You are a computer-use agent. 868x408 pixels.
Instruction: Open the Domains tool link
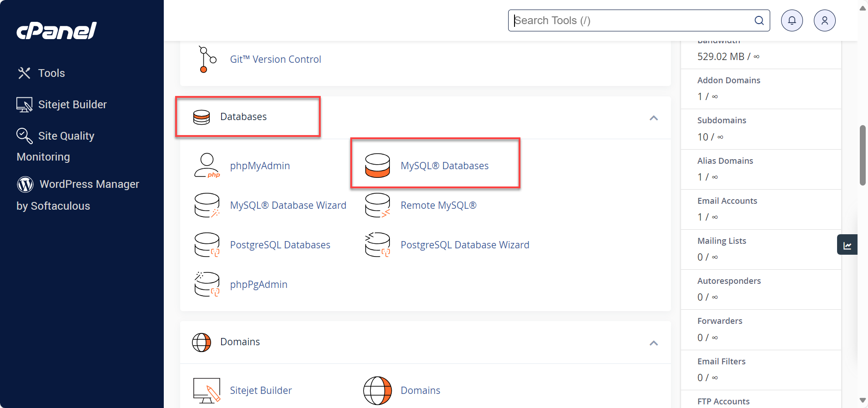coord(420,390)
